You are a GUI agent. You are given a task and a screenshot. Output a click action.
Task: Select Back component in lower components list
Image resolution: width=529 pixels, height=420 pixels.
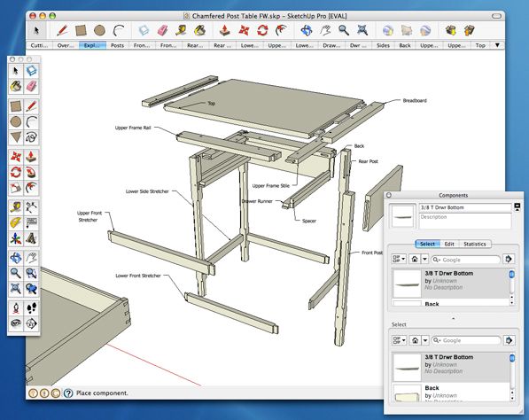tap(451, 392)
